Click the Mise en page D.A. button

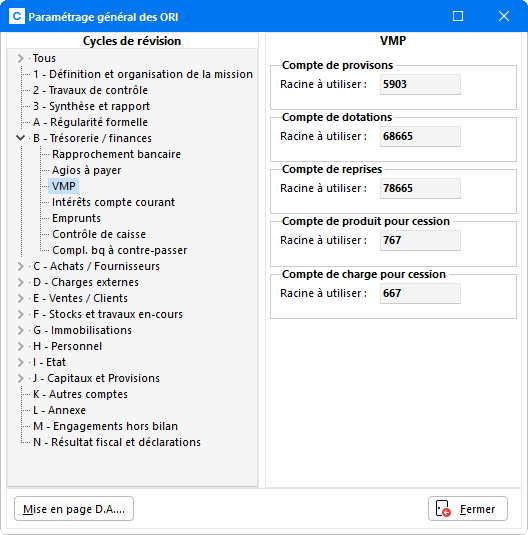tap(74, 509)
